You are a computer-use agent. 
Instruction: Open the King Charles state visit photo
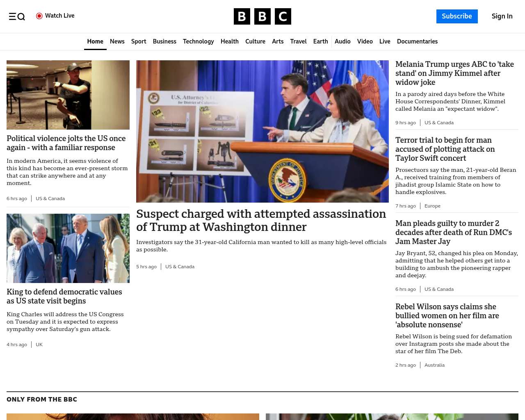(x=68, y=248)
